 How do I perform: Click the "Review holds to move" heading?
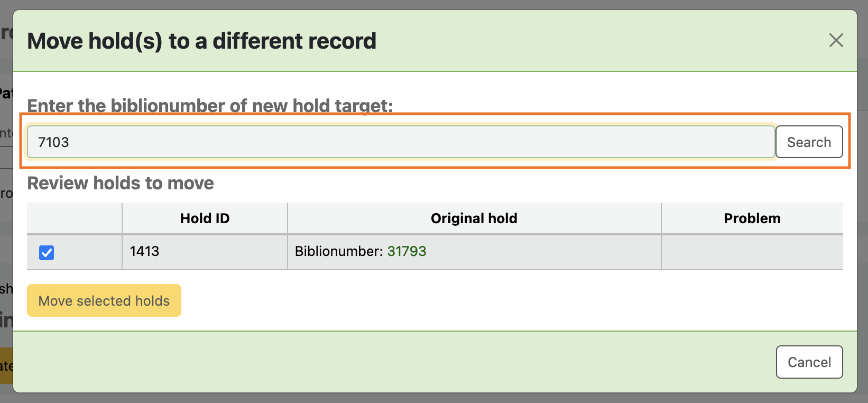[x=121, y=183]
